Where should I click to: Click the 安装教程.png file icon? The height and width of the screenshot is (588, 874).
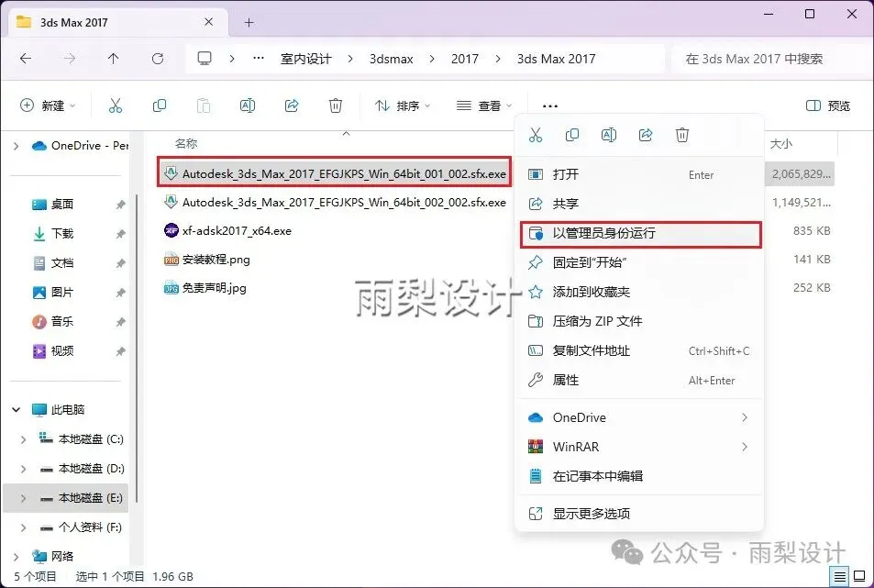click(171, 260)
